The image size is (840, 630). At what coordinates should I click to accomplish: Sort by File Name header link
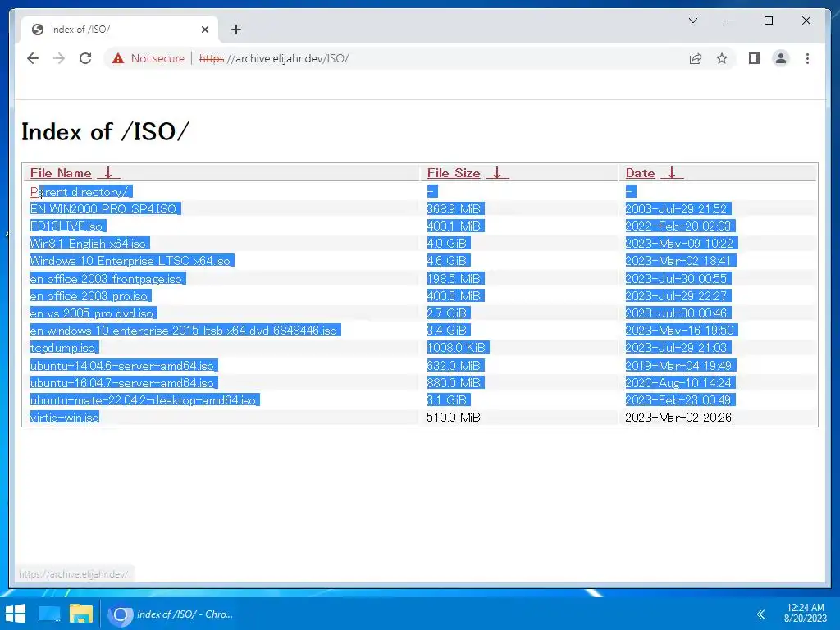point(61,173)
